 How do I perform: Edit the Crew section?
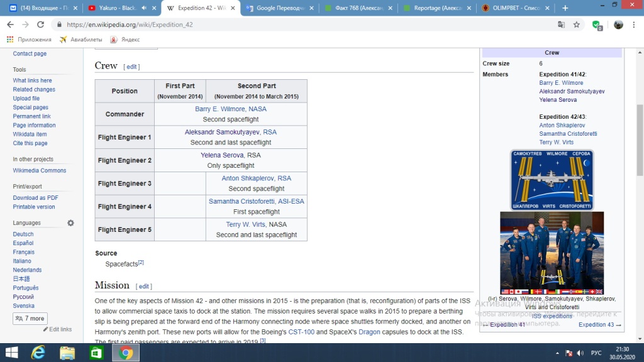(x=131, y=67)
